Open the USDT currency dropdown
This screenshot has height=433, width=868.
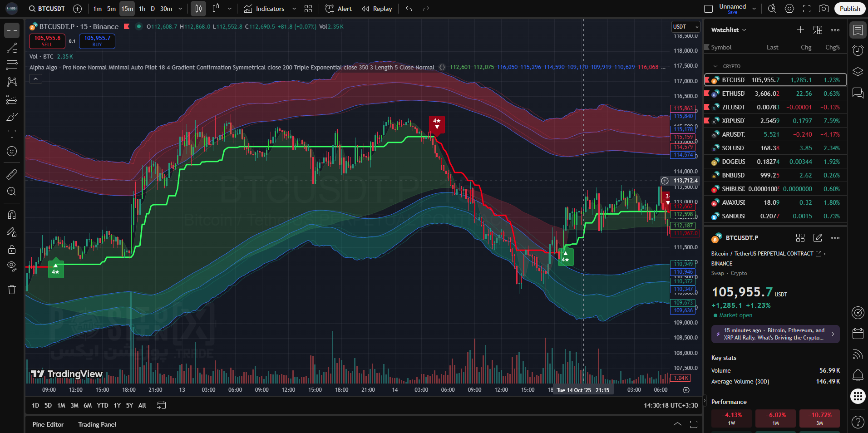[686, 27]
